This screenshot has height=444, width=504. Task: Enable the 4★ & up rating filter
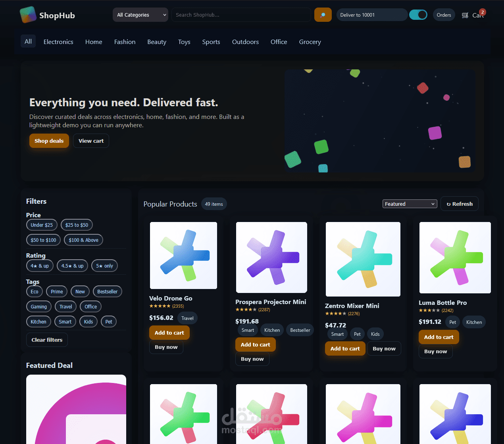coord(40,266)
